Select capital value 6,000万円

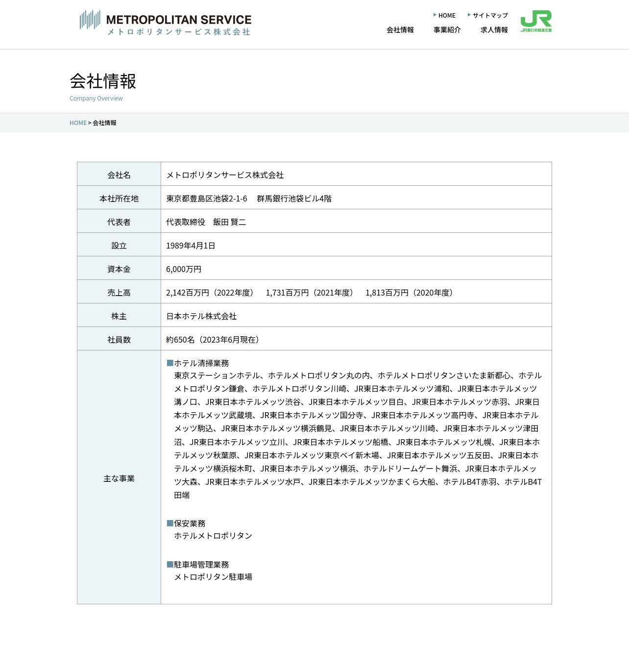click(184, 269)
